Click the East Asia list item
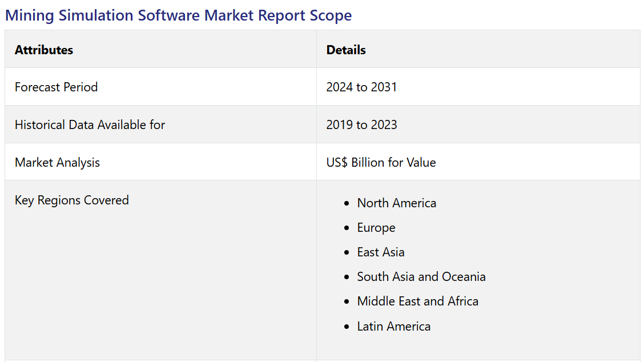The width and height of the screenshot is (644, 362). 380,252
